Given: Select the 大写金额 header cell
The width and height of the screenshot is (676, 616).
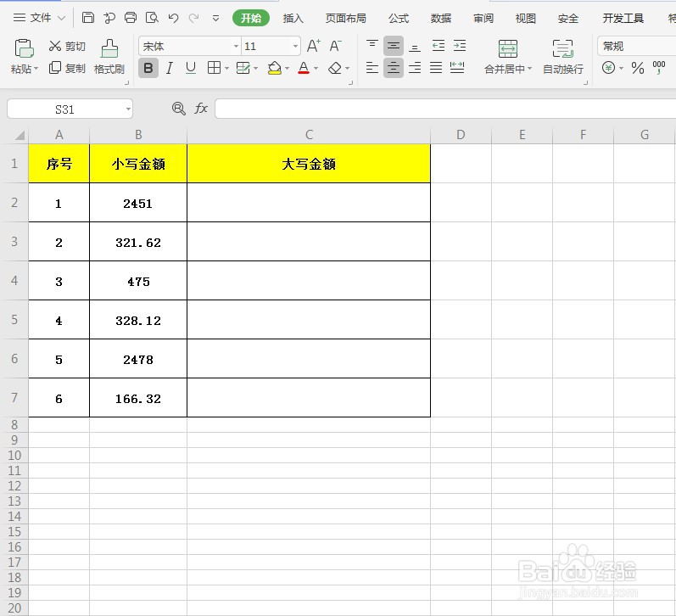Looking at the screenshot, I should [309, 164].
